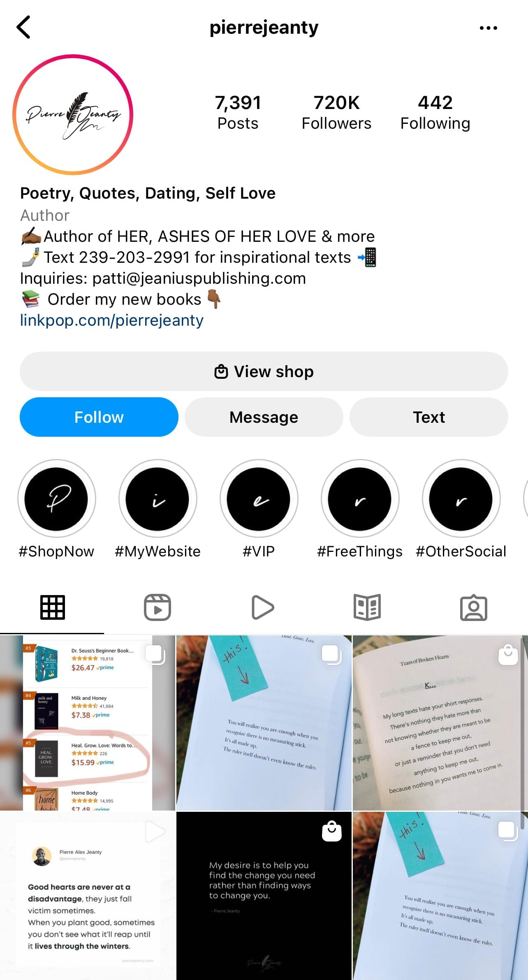Open the Heal. Grow. Love. bestseller list post
This screenshot has height=980, width=528.
[88, 723]
